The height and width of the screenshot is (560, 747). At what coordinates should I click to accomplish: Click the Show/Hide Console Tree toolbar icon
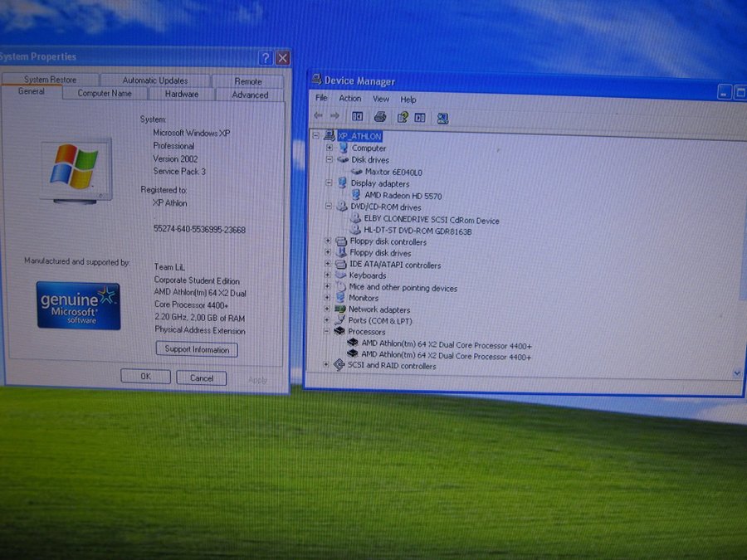coord(358,117)
